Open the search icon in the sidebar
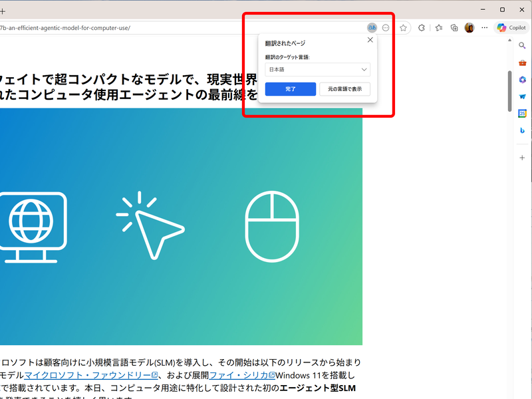The width and height of the screenshot is (532, 399). [x=523, y=45]
